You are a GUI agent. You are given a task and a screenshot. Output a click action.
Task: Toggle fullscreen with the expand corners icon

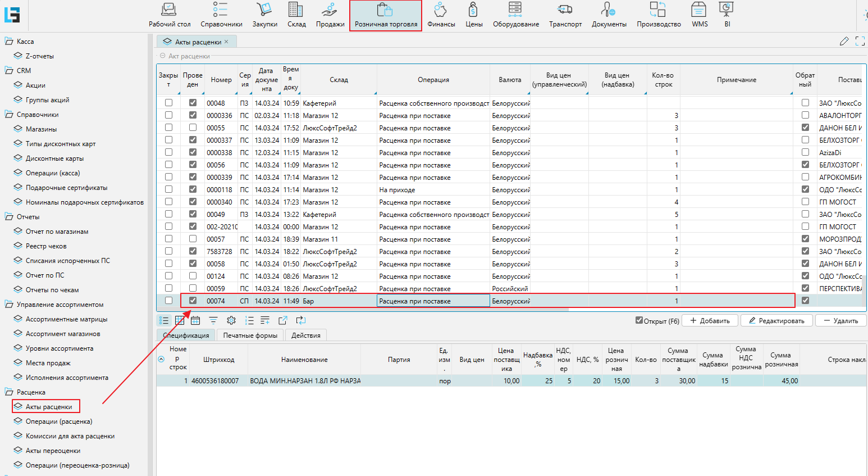(860, 41)
